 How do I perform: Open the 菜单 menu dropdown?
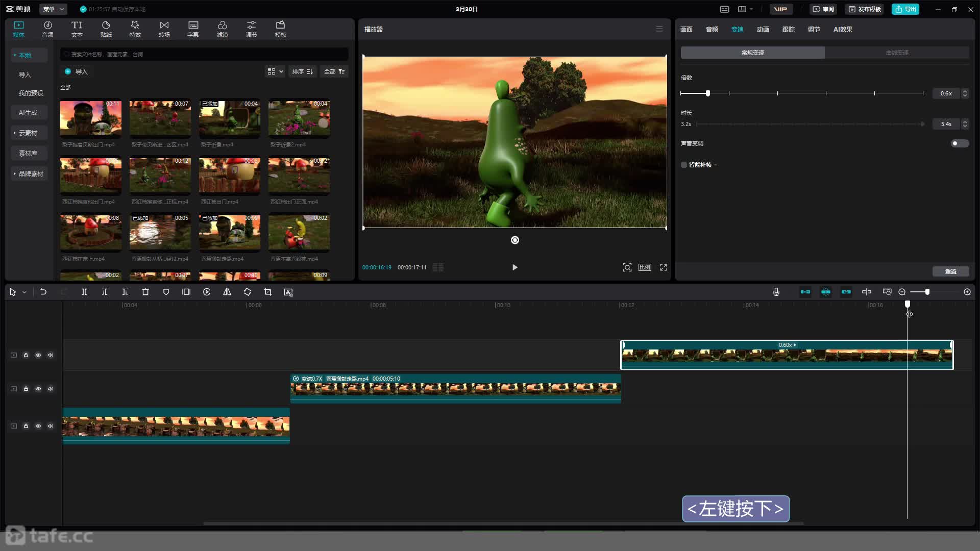53,9
